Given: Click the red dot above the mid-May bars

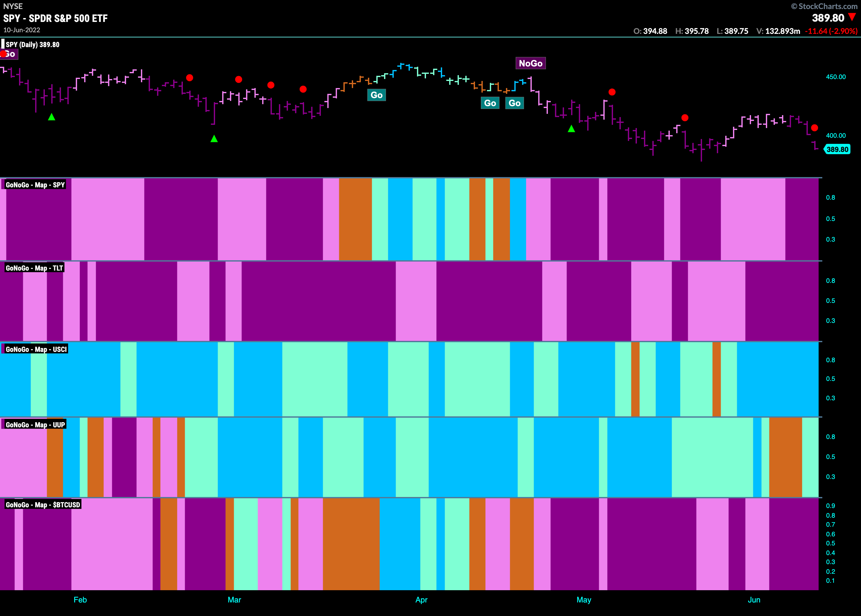Looking at the screenshot, I should pos(685,118).
